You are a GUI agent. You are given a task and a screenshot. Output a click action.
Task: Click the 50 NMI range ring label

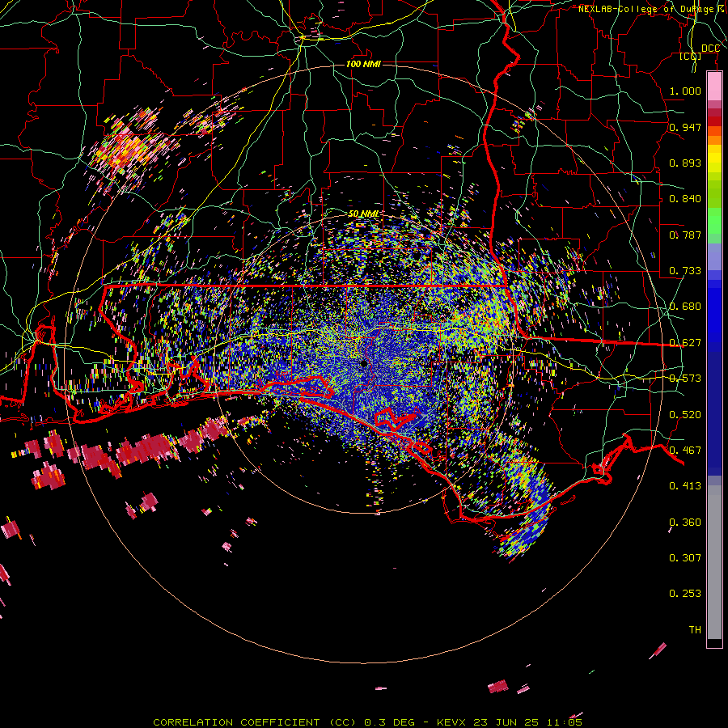pos(363,214)
